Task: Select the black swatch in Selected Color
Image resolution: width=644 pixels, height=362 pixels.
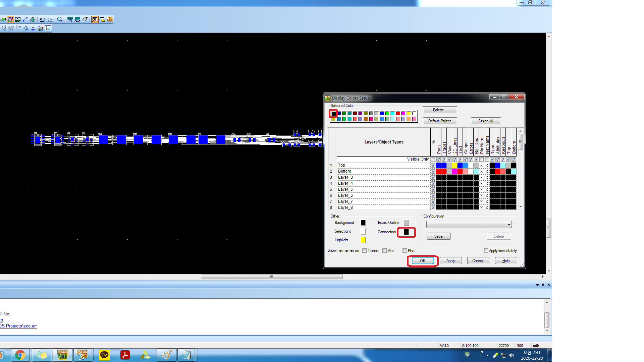Action: pyautogui.click(x=333, y=114)
